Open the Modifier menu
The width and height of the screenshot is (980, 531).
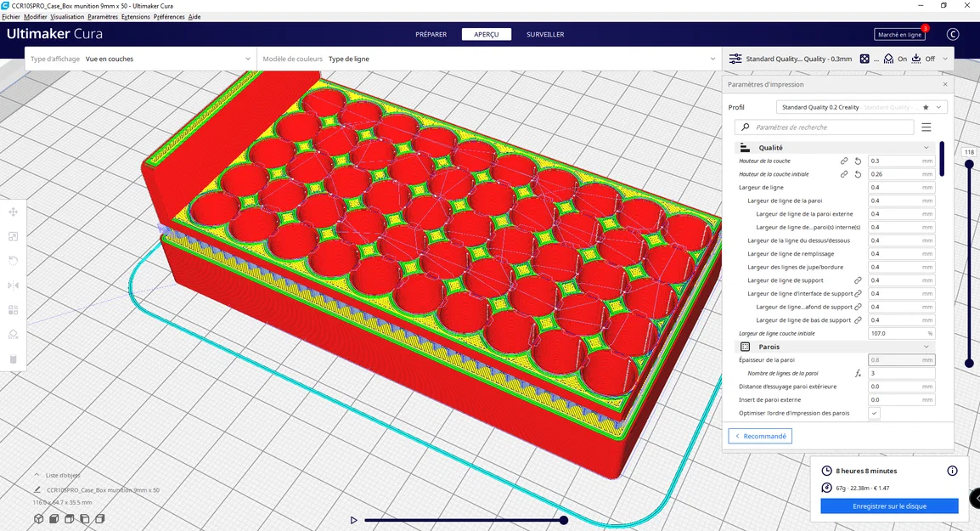pos(36,17)
